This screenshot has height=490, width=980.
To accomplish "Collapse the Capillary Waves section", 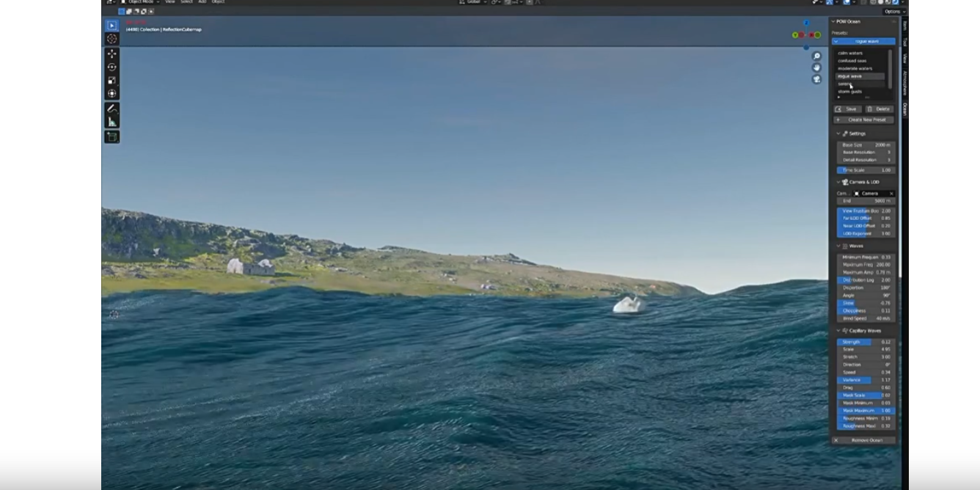I will pos(838,331).
